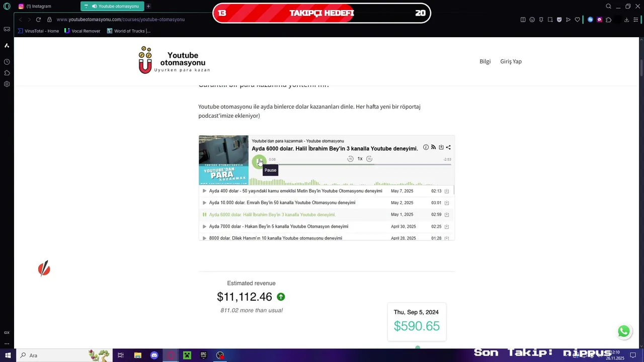Click the Youtube otomasyonu site logo
Image resolution: width=644 pixels, height=362 pixels.
click(x=174, y=61)
